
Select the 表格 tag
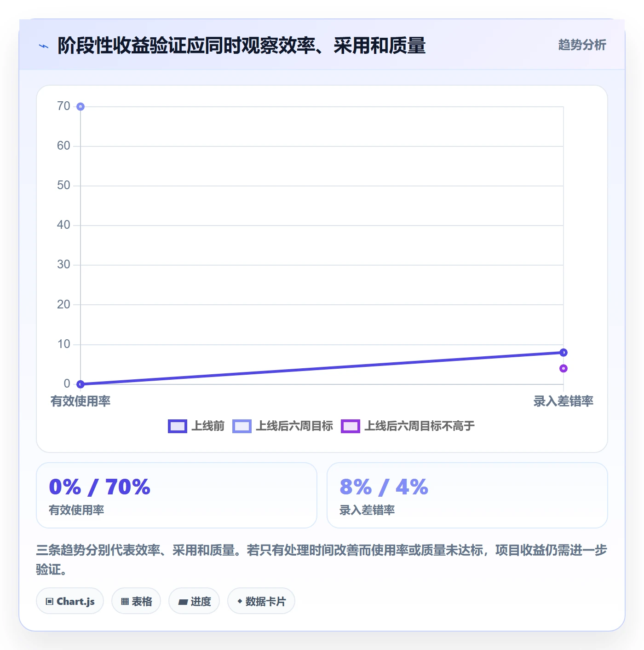(x=136, y=601)
